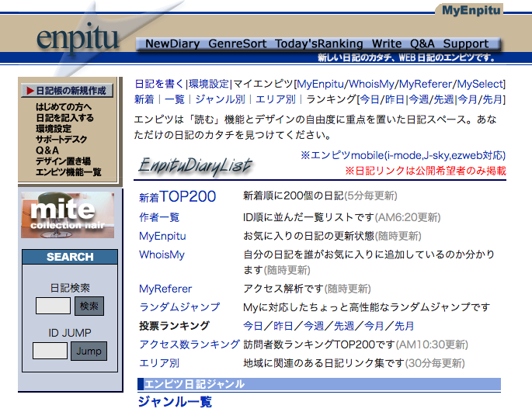Open デザイン置き場 in the sidebar
Image resolution: width=532 pixels, height=412 pixels.
click(x=63, y=161)
